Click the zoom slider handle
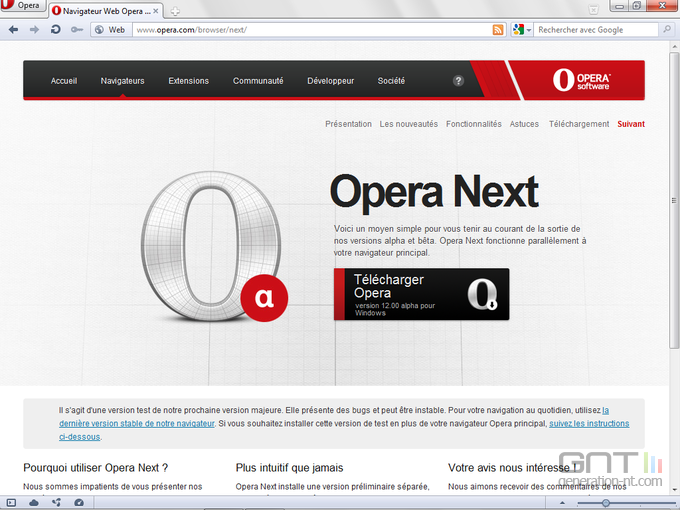680x510 pixels. [x=606, y=503]
